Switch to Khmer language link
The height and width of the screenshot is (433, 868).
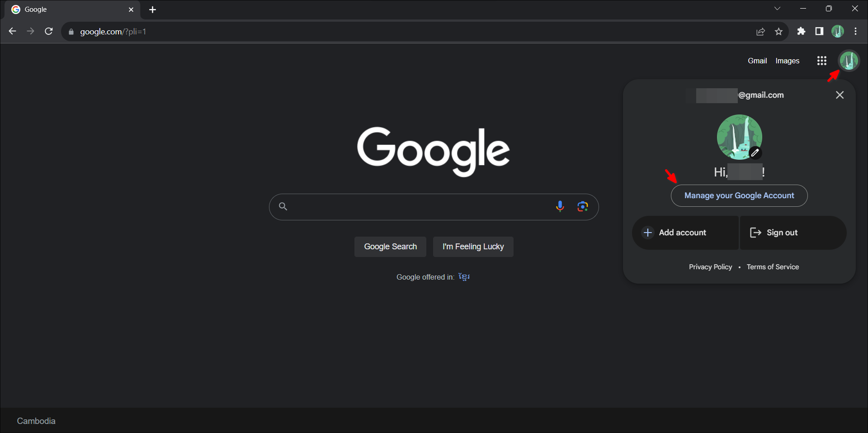click(464, 277)
